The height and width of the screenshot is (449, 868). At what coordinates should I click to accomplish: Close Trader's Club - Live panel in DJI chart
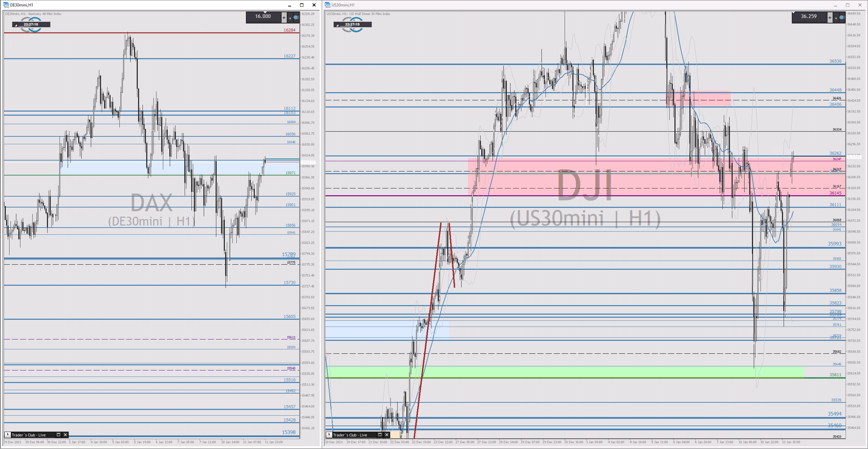click(x=387, y=435)
